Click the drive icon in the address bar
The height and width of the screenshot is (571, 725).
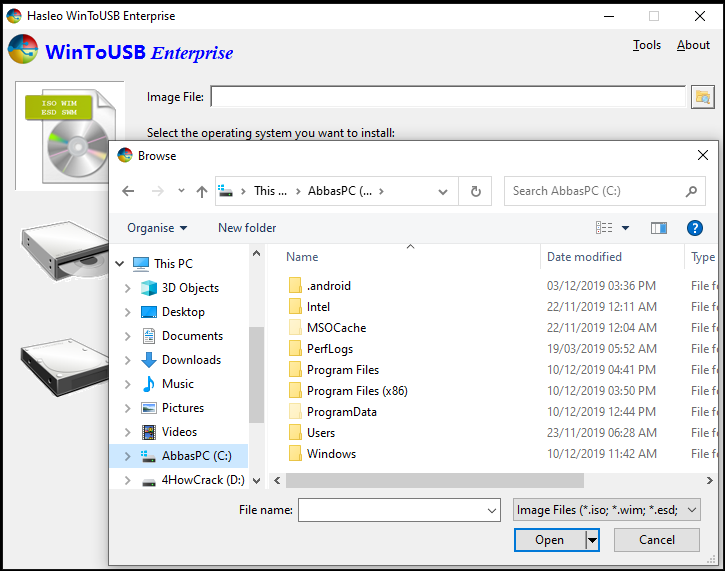point(225,191)
